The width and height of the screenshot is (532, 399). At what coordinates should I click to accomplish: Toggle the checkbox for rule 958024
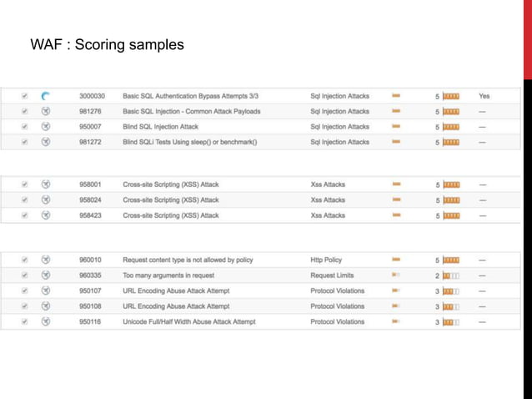point(24,200)
